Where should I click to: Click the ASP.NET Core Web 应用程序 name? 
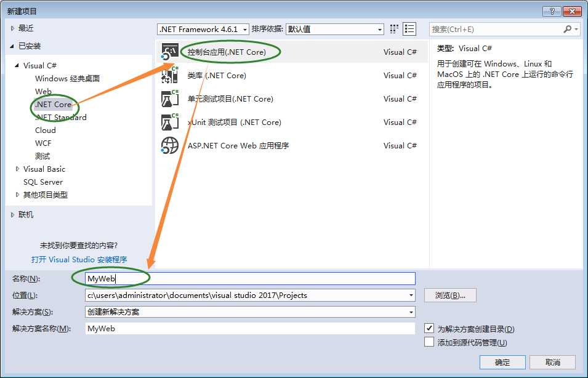pyautogui.click(x=238, y=145)
